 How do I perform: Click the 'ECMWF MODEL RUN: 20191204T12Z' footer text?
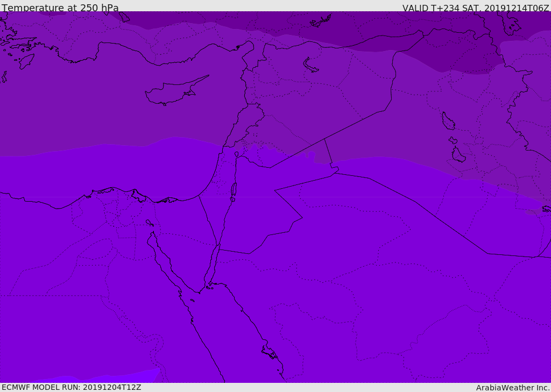72,387
